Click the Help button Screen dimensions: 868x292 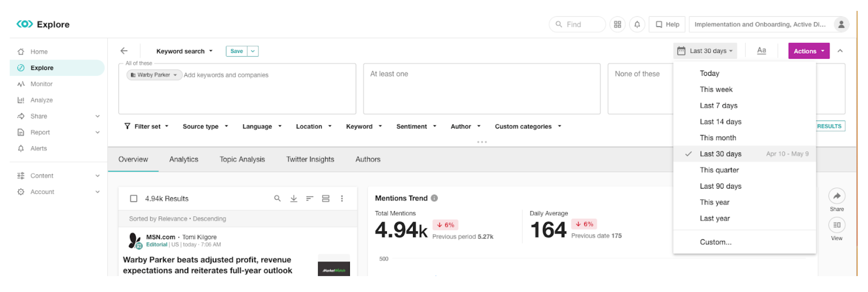pos(667,24)
